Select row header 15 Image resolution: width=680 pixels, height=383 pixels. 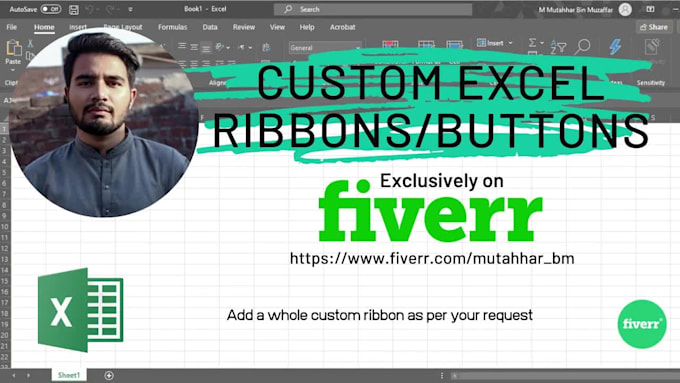pos(4,281)
